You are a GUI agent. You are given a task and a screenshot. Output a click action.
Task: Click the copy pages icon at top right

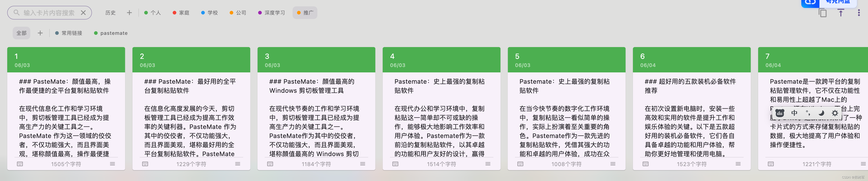(823, 12)
